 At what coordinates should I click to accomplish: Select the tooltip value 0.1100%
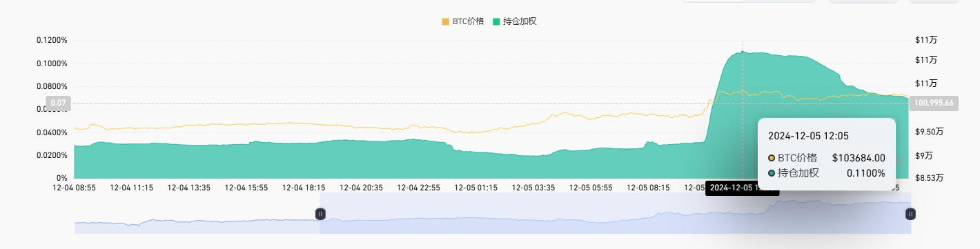click(866, 173)
